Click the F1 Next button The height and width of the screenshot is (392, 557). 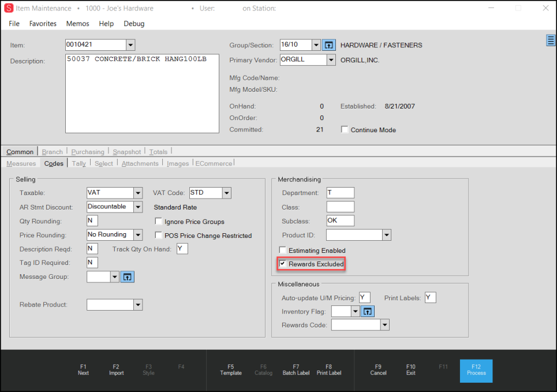pyautogui.click(x=83, y=369)
